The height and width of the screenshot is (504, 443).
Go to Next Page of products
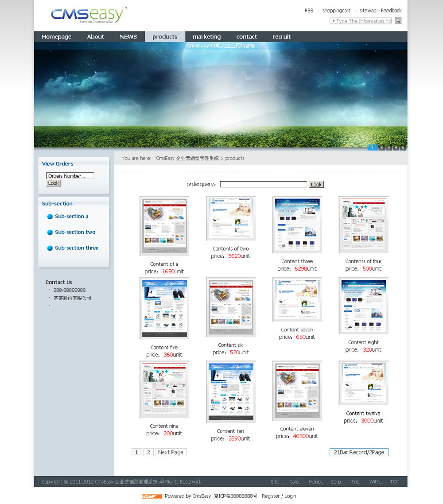tap(171, 452)
